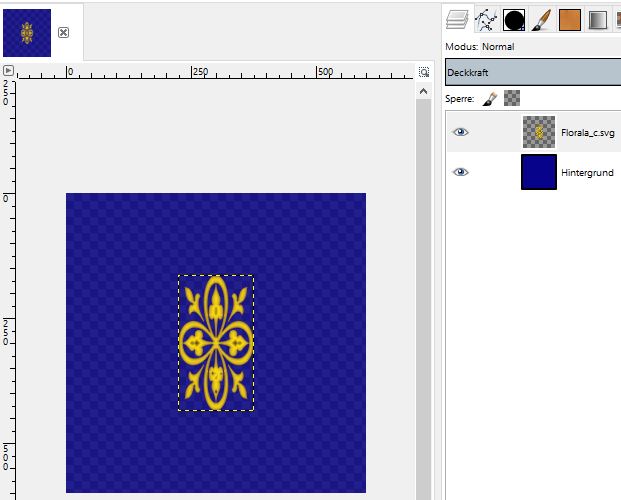Click the yellow floral ornament on canvas
Viewport: 621px width, 500px height.
[216, 343]
